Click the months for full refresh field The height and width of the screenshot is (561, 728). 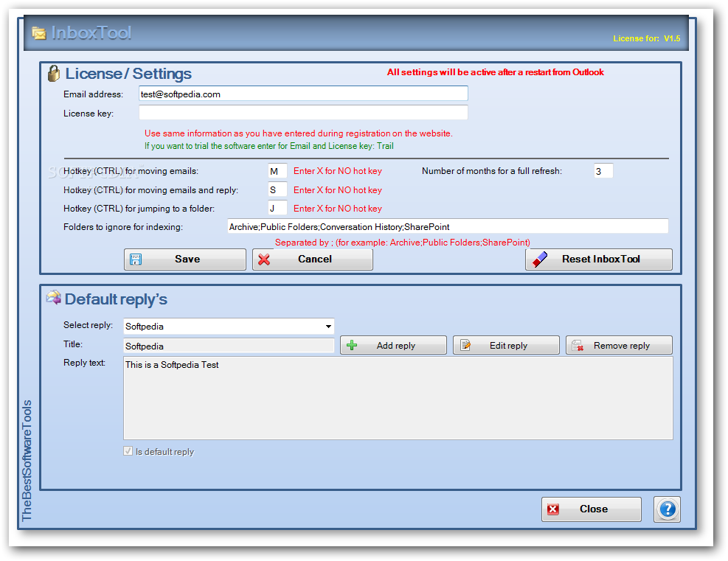[603, 171]
